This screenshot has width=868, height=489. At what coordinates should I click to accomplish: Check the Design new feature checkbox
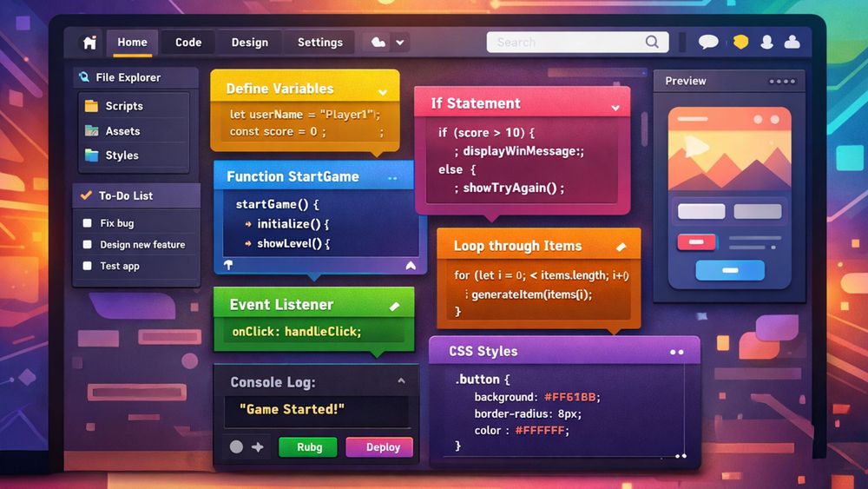click(x=87, y=244)
